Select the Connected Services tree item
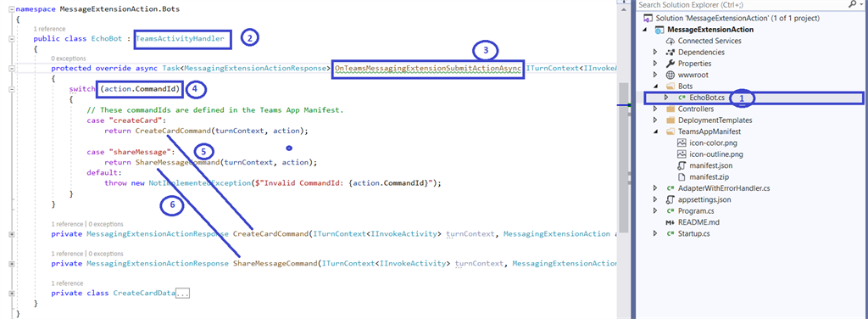The height and width of the screenshot is (319, 868). click(x=709, y=41)
